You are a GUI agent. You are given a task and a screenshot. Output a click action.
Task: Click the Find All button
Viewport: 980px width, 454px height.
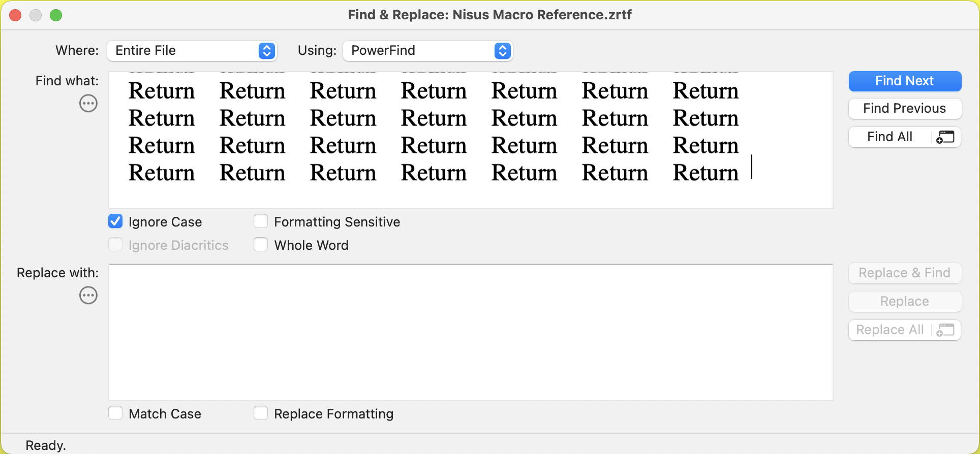pos(890,137)
